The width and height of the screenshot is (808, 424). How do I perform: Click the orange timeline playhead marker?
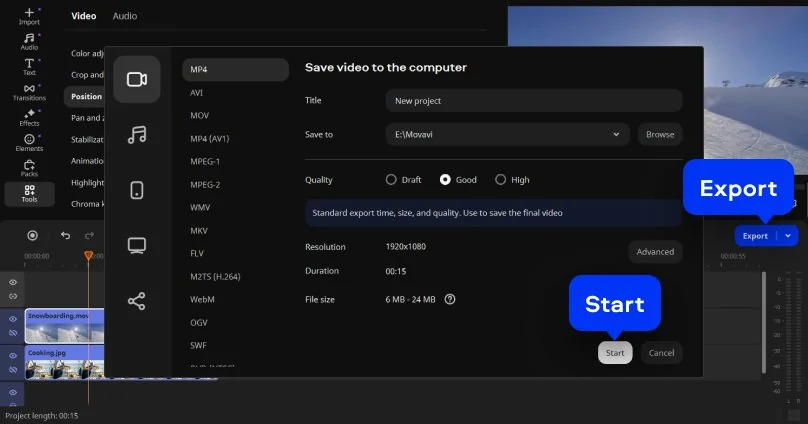click(88, 256)
